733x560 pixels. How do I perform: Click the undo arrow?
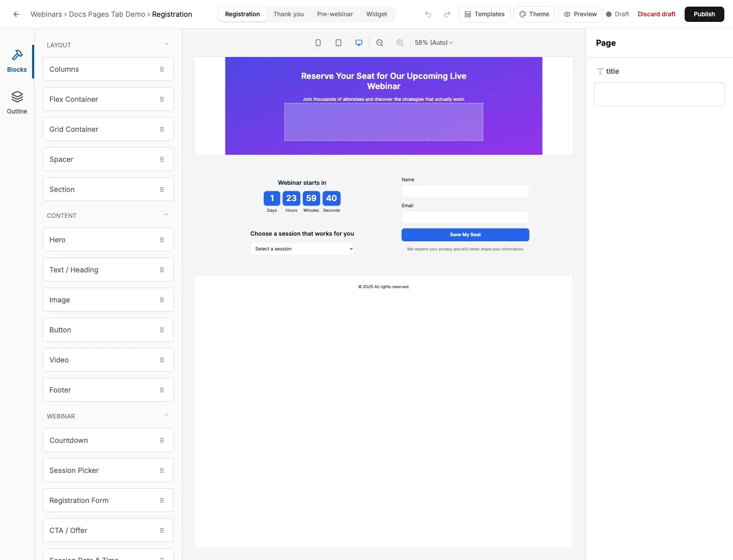tap(428, 14)
